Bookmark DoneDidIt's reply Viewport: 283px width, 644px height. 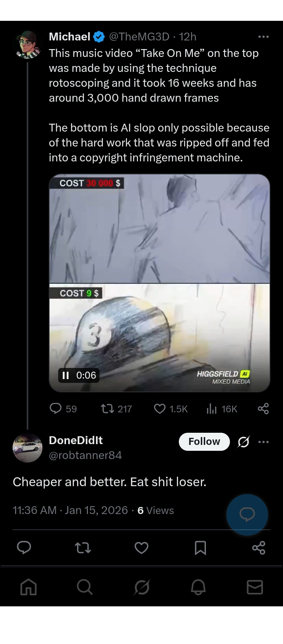click(x=200, y=547)
